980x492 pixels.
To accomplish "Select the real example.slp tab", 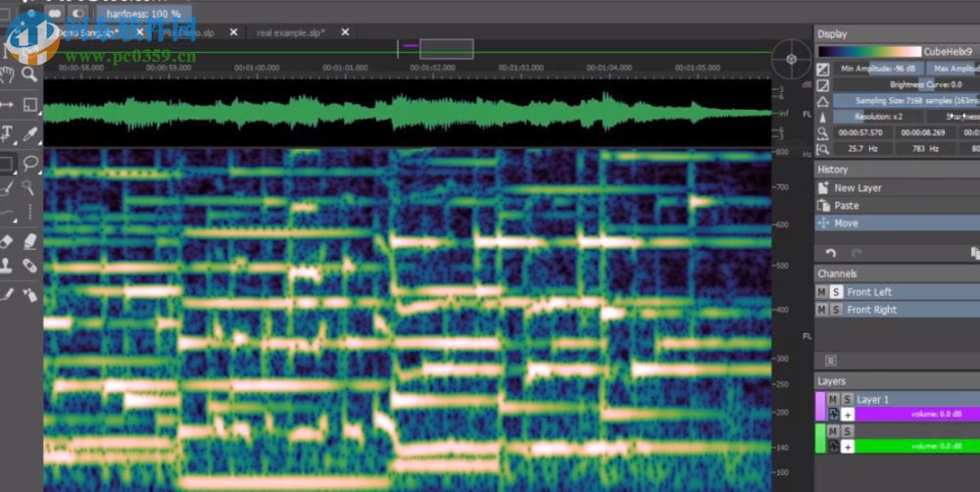I will pos(291,32).
